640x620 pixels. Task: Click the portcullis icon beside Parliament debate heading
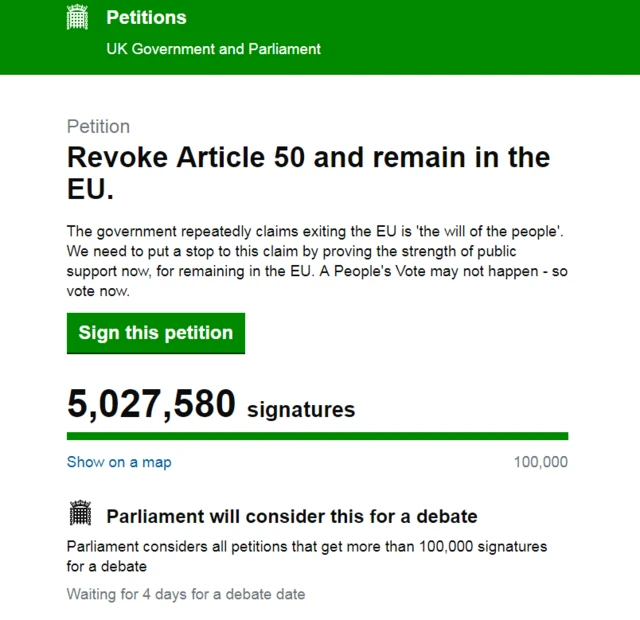80,513
